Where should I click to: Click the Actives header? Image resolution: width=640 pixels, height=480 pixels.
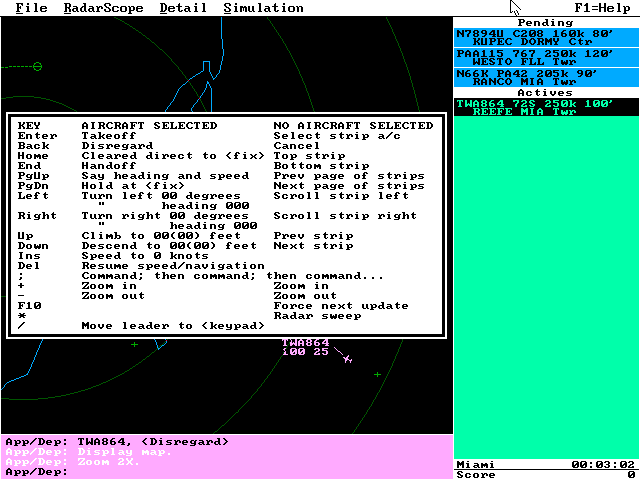click(x=545, y=93)
